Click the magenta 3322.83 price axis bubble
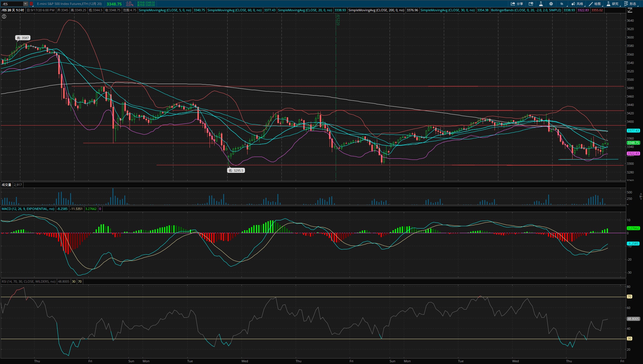643x364 pixels. coord(633,153)
